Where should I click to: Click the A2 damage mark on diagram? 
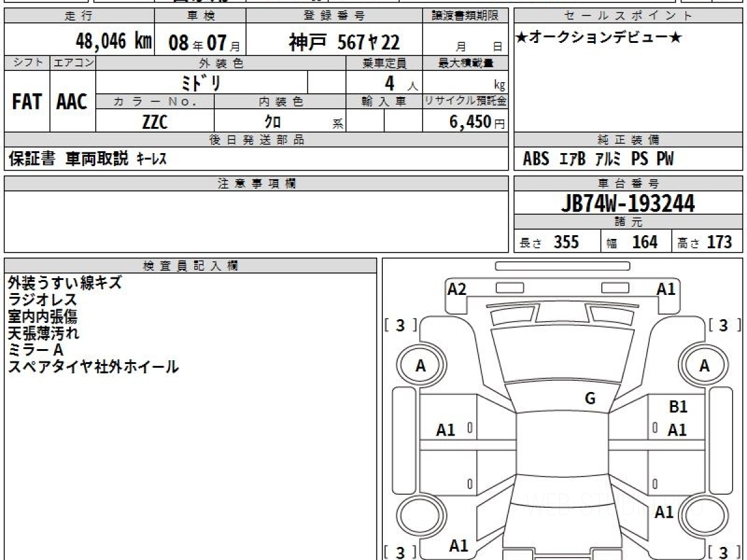(x=457, y=289)
